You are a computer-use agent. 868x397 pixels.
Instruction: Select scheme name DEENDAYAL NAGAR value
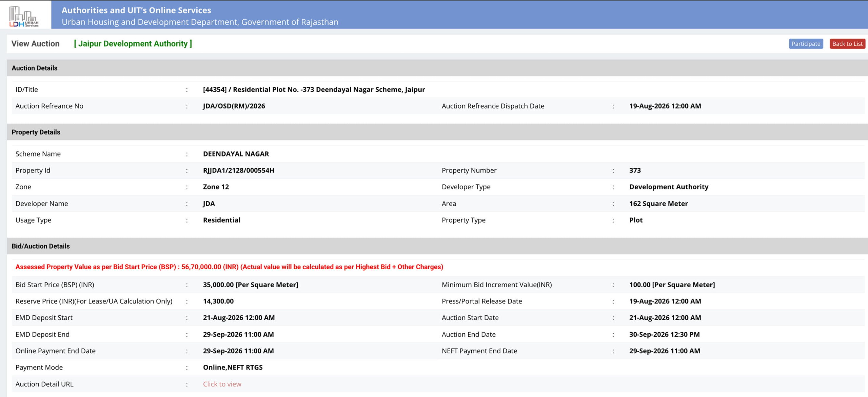pyautogui.click(x=236, y=154)
